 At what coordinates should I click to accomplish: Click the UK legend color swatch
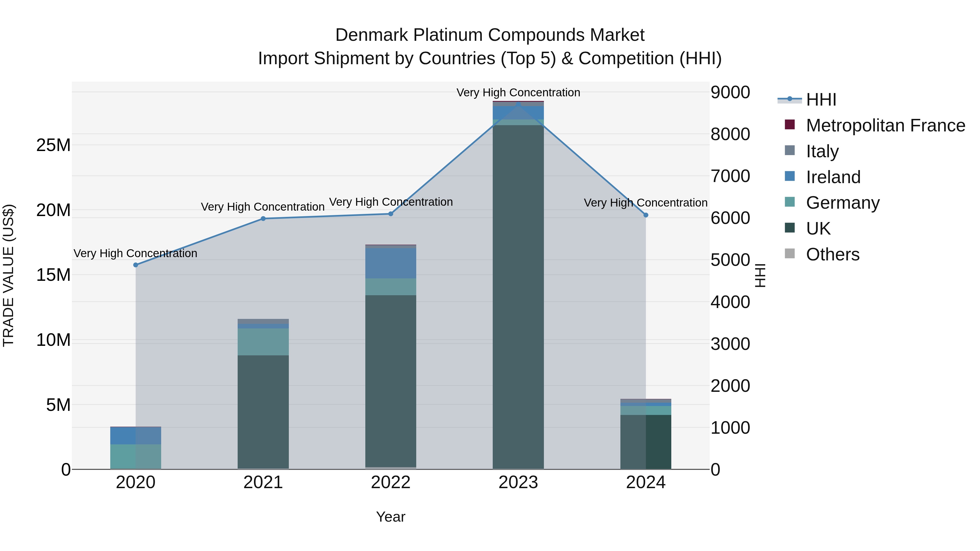(x=790, y=228)
